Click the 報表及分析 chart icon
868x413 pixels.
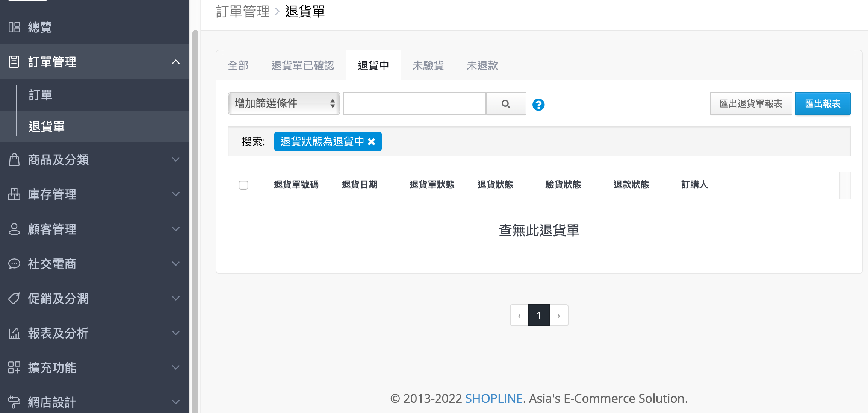tap(14, 333)
